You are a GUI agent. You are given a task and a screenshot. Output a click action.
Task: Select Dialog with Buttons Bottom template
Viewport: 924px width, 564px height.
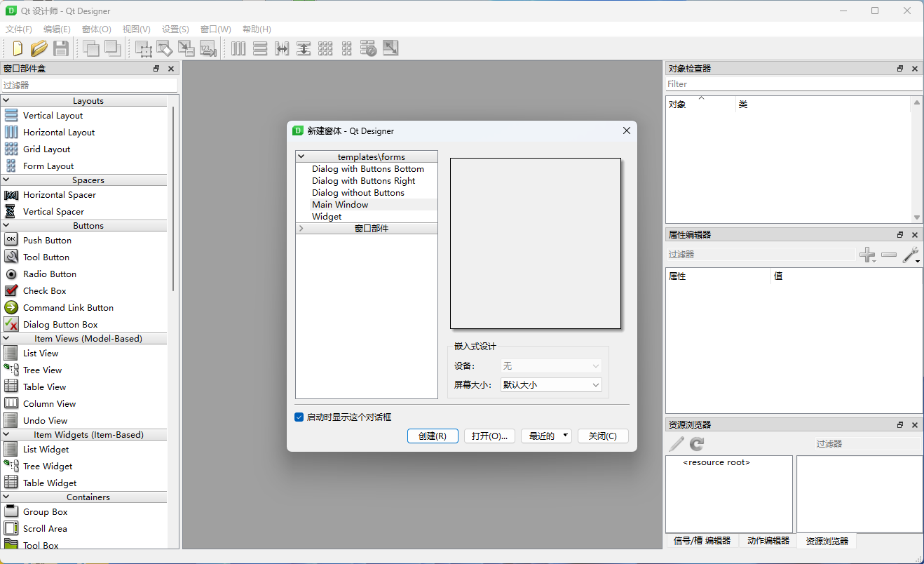(367, 169)
